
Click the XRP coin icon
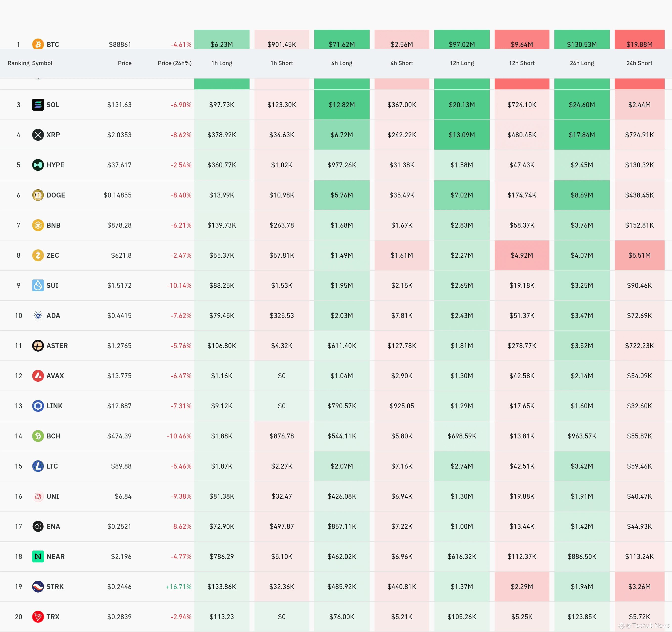[38, 135]
